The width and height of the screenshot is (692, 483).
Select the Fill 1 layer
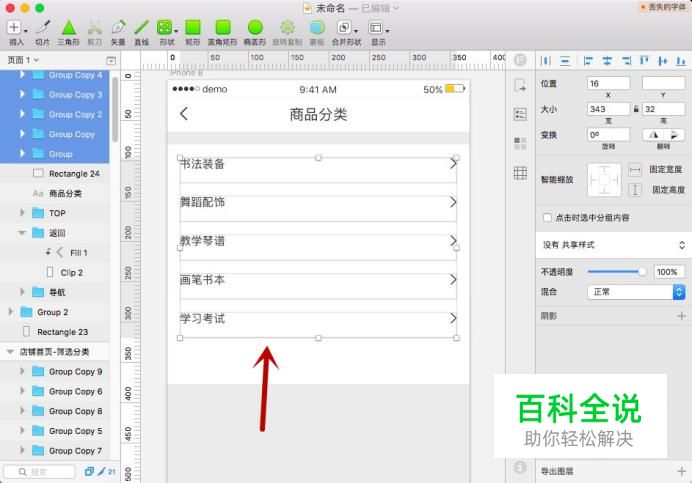(x=55, y=253)
